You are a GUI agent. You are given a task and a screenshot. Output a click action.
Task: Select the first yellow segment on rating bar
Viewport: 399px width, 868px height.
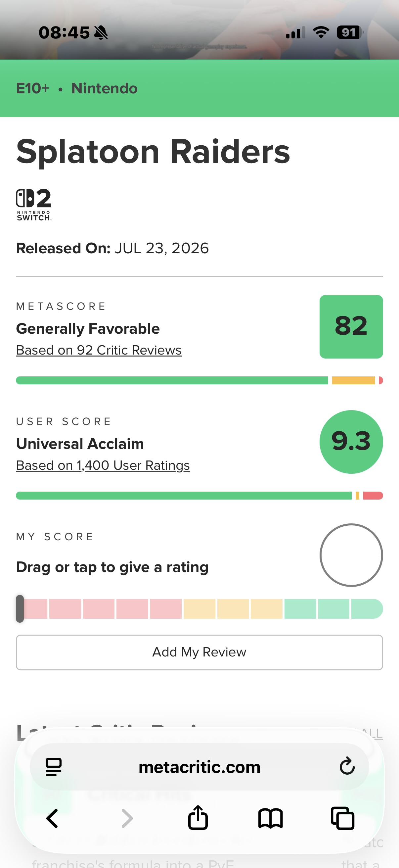[x=199, y=608]
